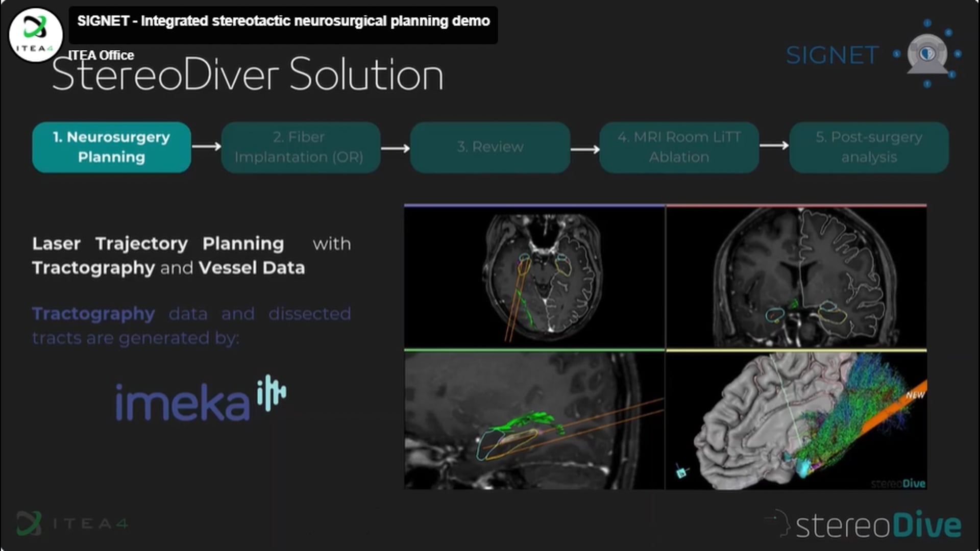Screen dimensions: 980x551
Task: Click the 'NEW' label on the orange trajectory
Action: [915, 395]
